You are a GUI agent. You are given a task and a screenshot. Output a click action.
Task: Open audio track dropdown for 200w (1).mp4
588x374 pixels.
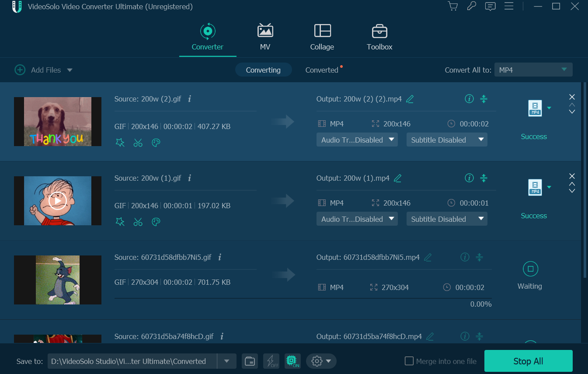point(357,219)
